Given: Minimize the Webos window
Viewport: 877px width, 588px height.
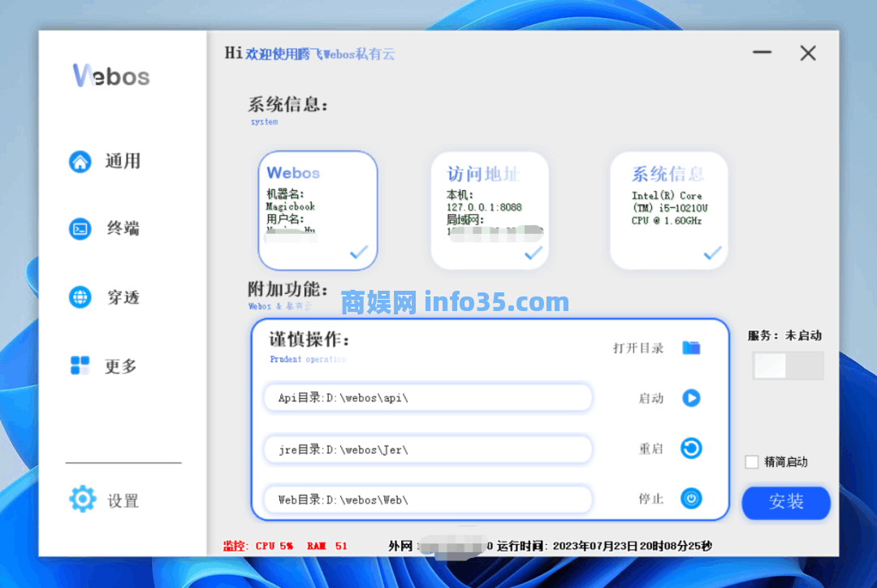Looking at the screenshot, I should [x=762, y=53].
